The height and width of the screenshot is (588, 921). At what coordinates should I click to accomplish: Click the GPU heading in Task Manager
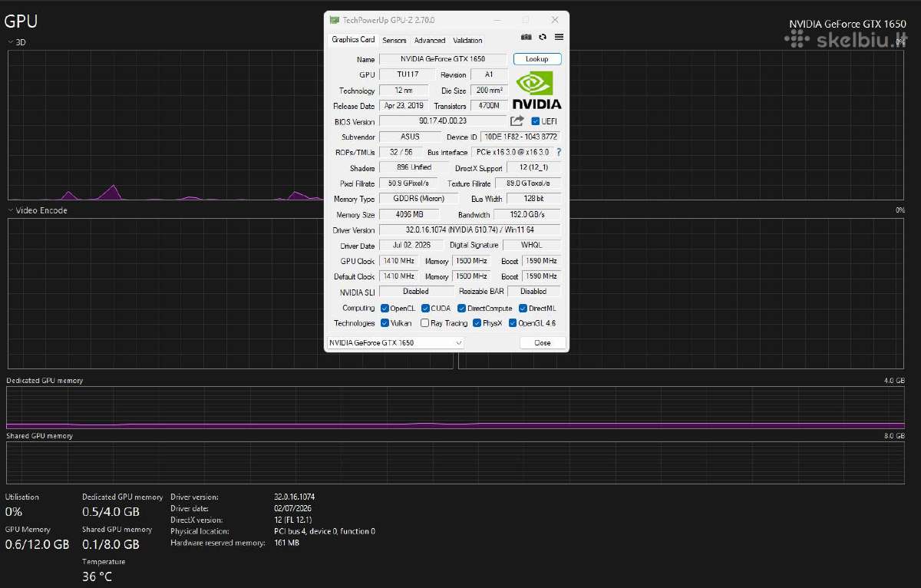tap(21, 21)
